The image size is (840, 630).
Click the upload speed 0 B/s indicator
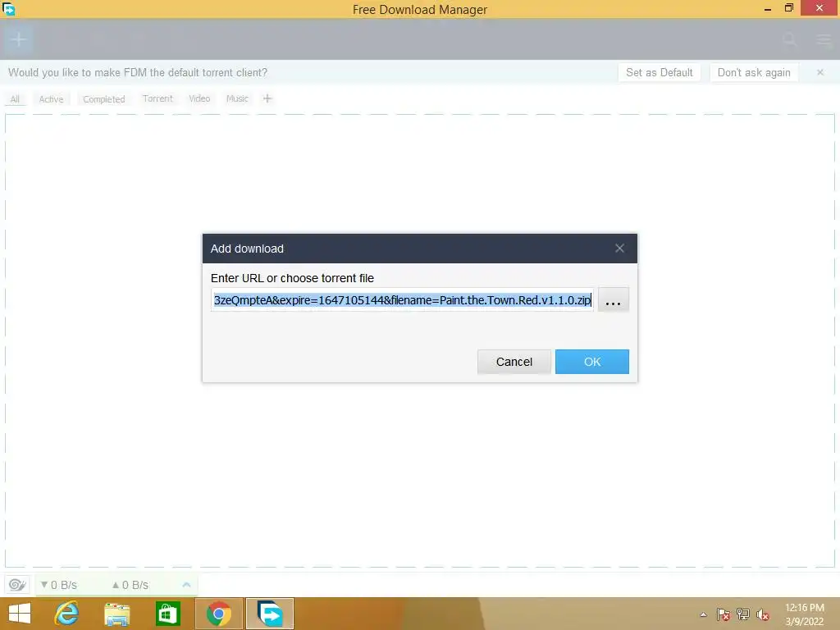tap(130, 585)
